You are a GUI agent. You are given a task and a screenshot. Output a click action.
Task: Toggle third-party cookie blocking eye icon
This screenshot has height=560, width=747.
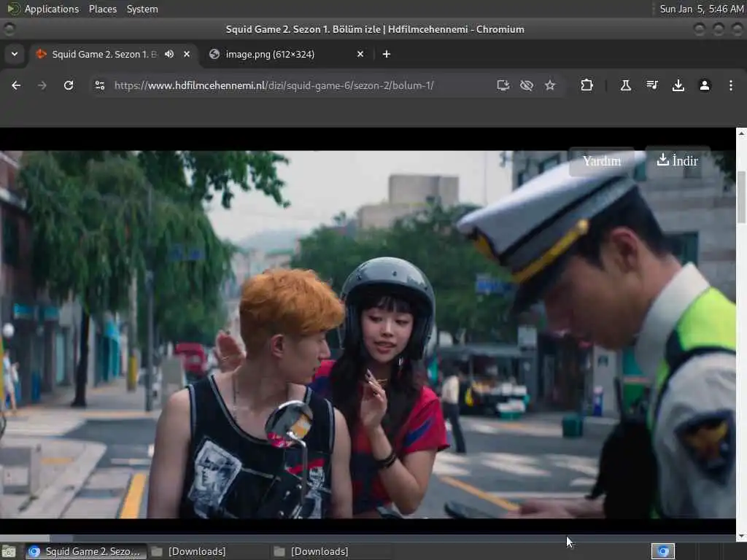point(526,85)
